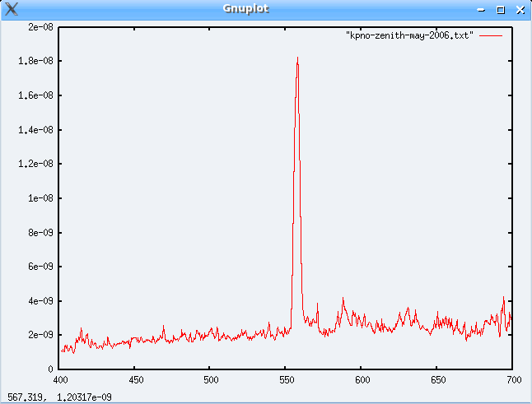Click the 500 tick label on the x-axis
Screen dimensions: 532x404
(x=211, y=380)
